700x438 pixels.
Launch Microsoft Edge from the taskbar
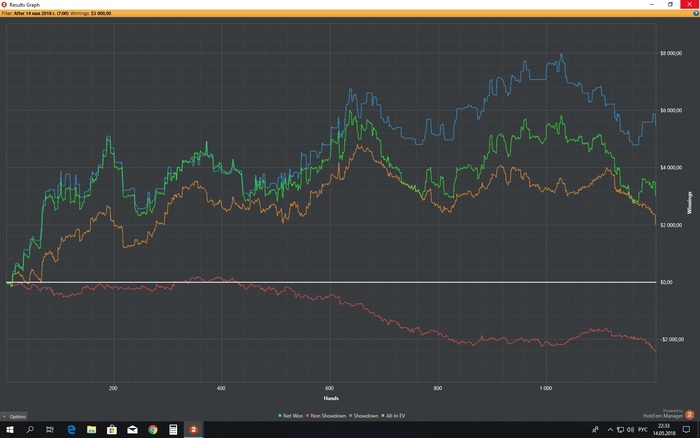tap(71, 430)
